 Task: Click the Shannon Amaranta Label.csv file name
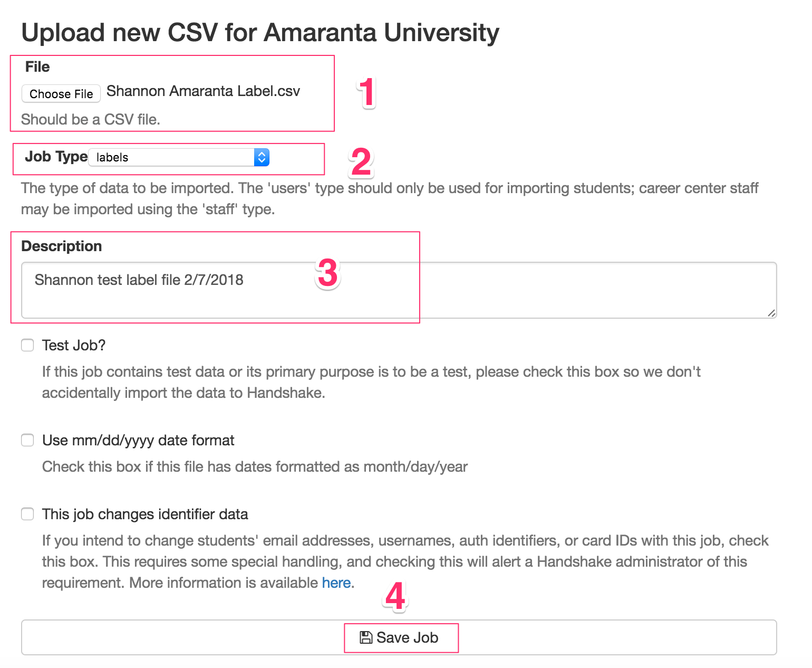coord(203,91)
